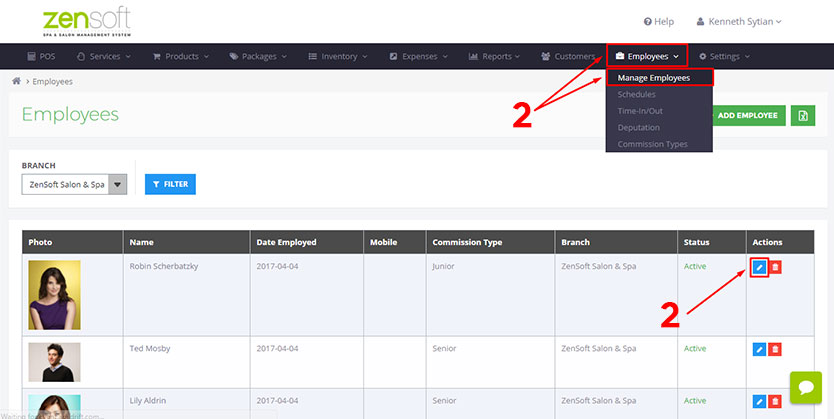Click the Add Employee button
Screen dimensions: 834x419
point(749,115)
